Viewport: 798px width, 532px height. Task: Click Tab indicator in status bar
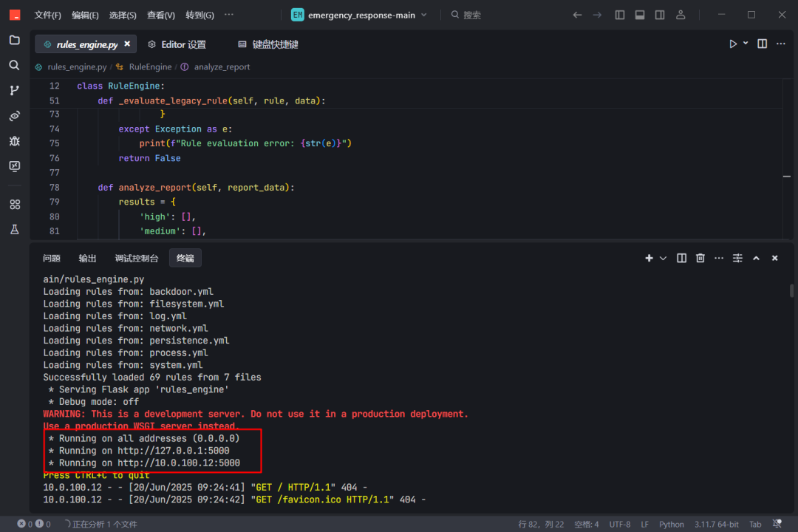point(755,525)
